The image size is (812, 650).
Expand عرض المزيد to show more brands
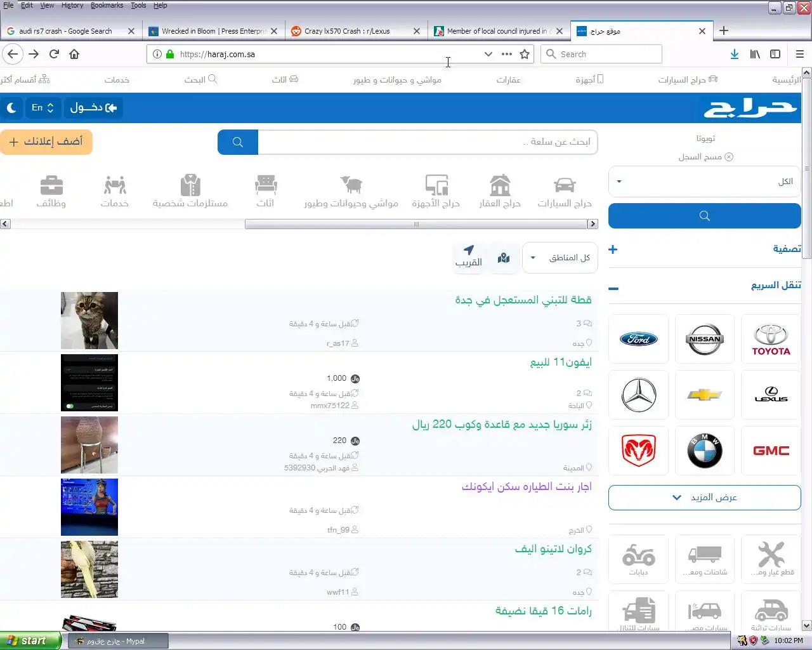pos(704,498)
